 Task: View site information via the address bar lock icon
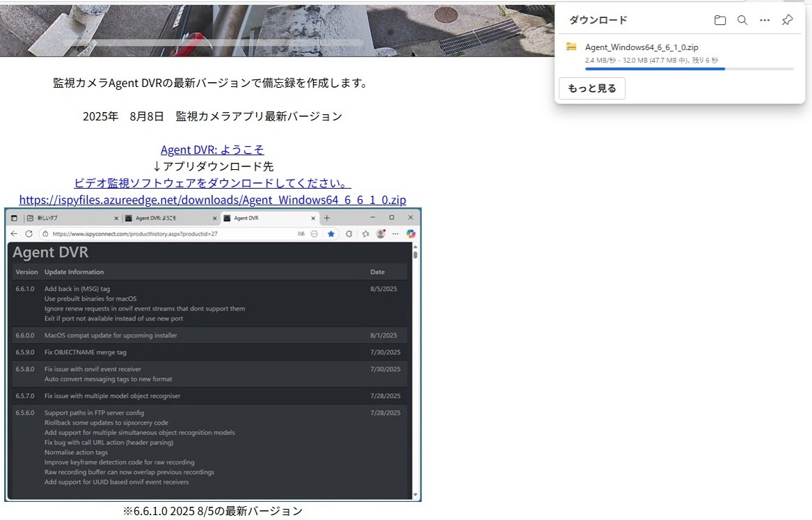point(45,234)
